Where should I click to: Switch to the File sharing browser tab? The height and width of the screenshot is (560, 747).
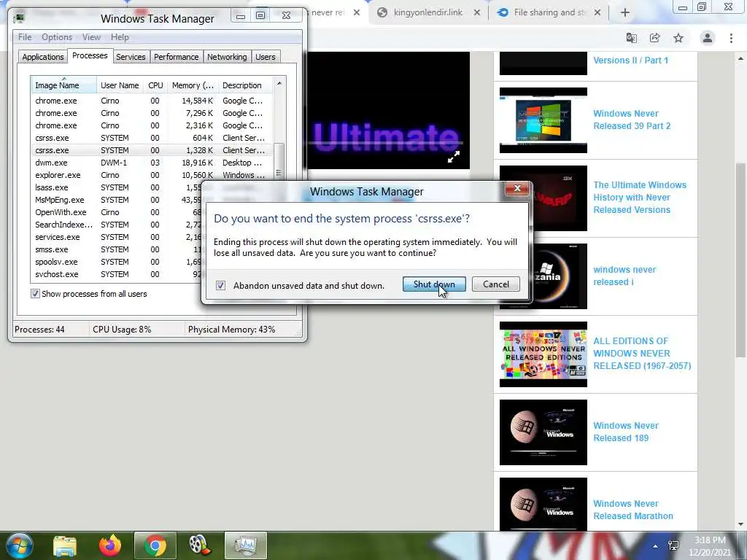549,12
